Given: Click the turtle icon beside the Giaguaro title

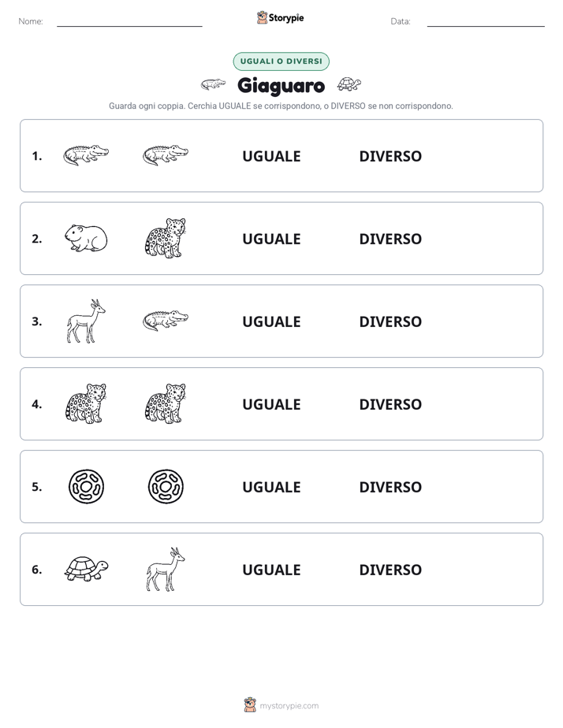Looking at the screenshot, I should click(349, 84).
